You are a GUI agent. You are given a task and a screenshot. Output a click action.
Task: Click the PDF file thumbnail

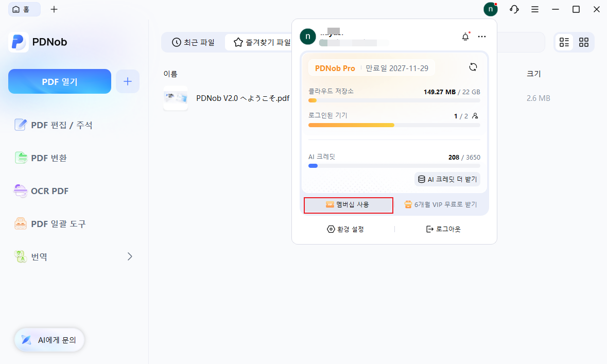pyautogui.click(x=176, y=98)
